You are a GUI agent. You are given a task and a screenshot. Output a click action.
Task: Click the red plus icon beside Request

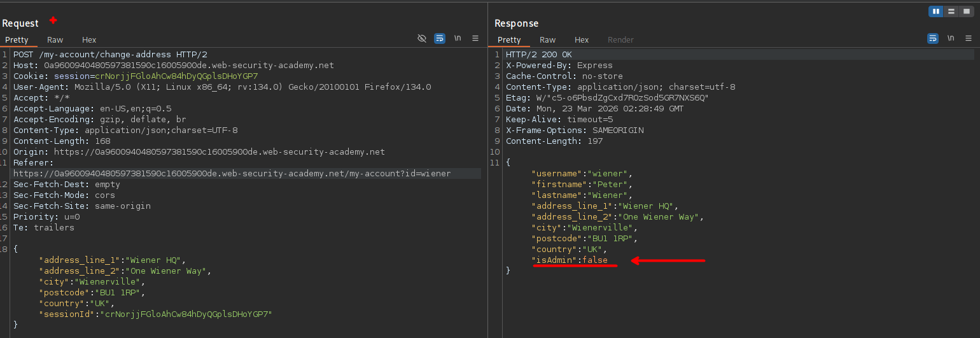pos(53,21)
